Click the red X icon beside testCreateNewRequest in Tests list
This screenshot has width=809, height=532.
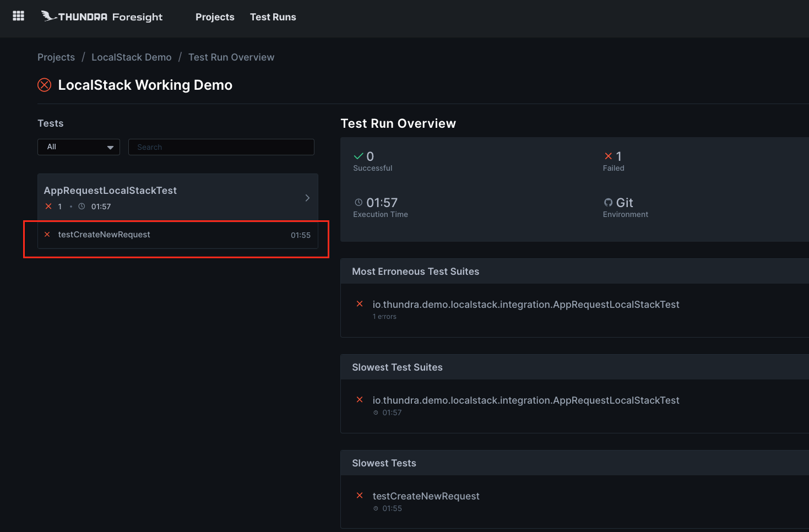[x=47, y=235]
